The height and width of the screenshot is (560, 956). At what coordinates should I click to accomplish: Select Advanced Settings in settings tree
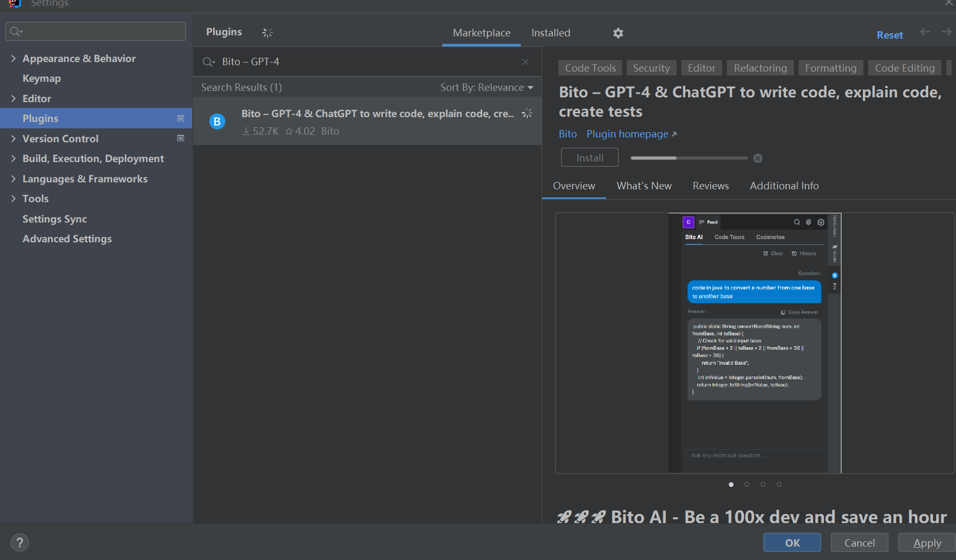[x=67, y=239]
